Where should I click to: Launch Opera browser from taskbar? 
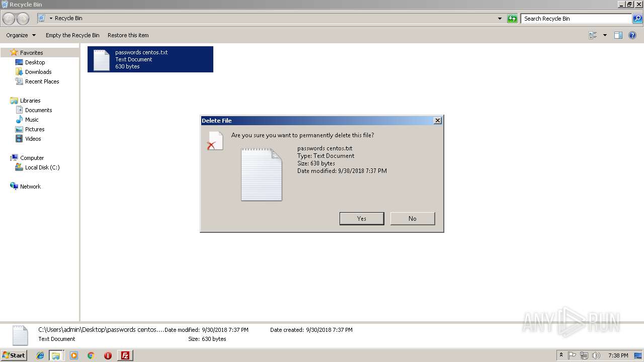click(108, 355)
